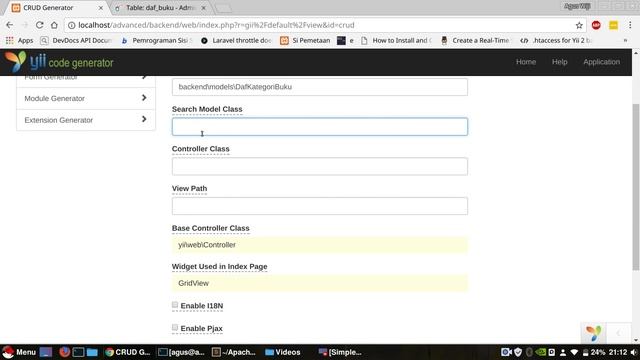Focus the View Path field
The width and height of the screenshot is (640, 360).
(320, 206)
